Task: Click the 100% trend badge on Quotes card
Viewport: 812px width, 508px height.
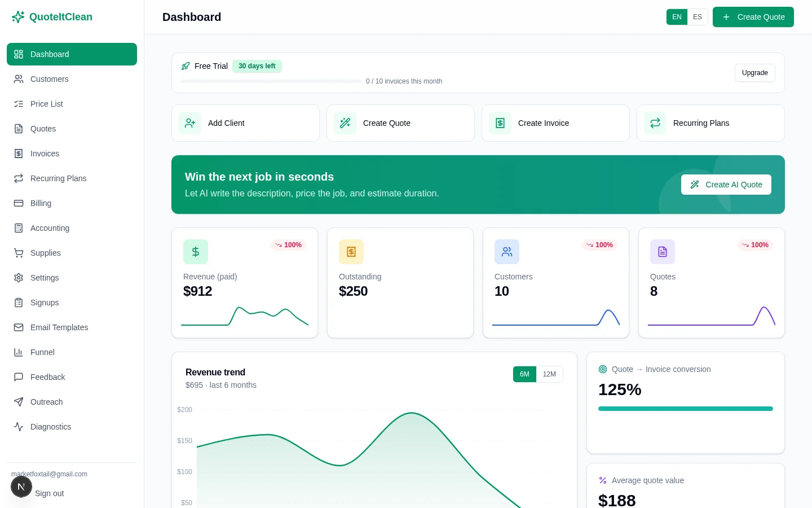Action: click(x=755, y=245)
